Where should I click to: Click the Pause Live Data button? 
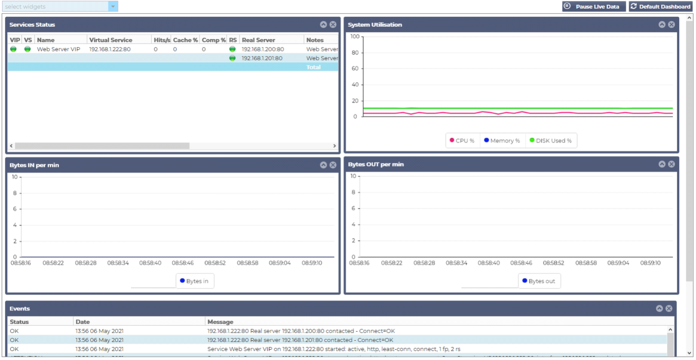tap(594, 7)
